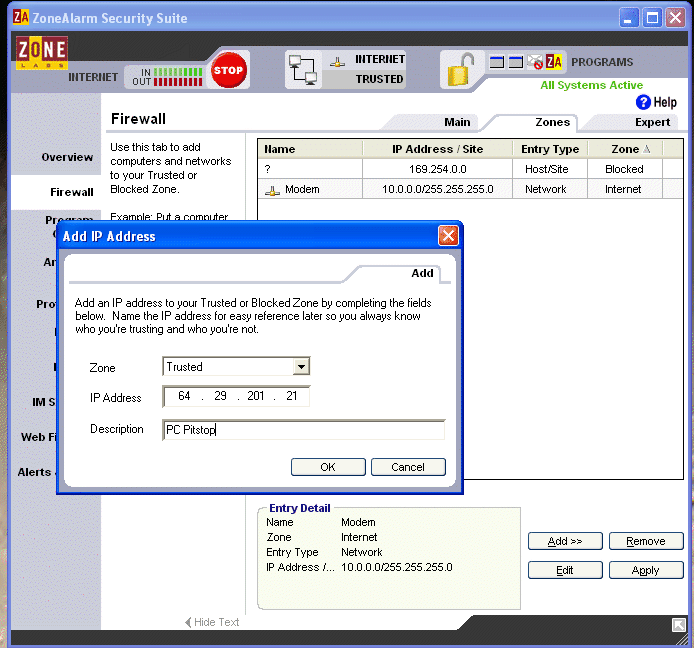Image resolution: width=694 pixels, height=648 pixels.
Task: Close the Add IP Address dialog
Action: tap(448, 236)
